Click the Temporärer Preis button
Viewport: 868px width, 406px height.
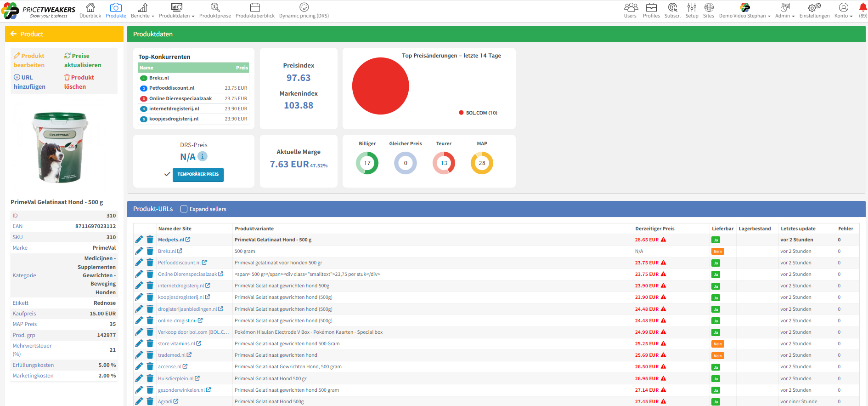point(198,174)
